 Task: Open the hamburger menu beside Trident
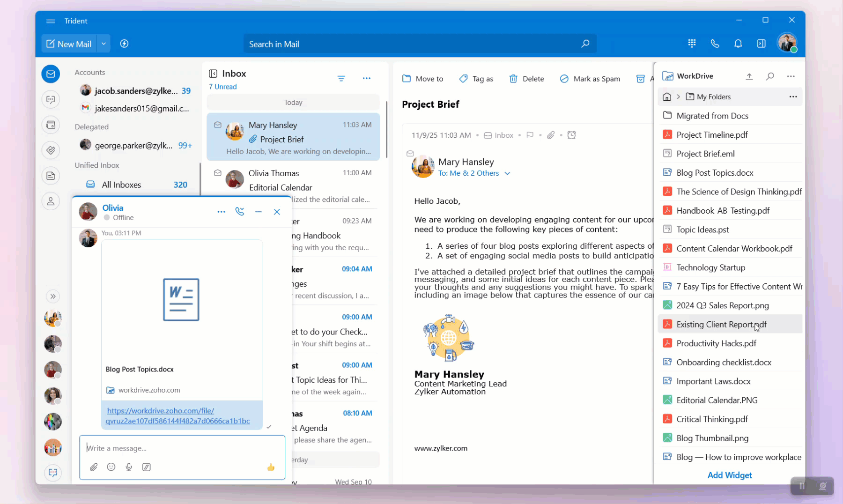51,21
